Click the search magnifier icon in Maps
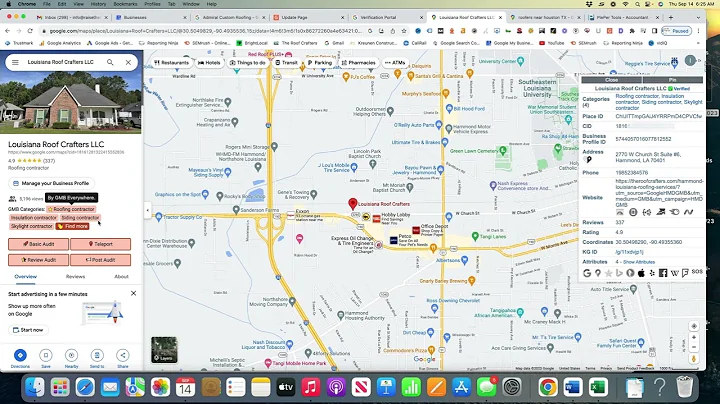This screenshot has height=404, width=720. 110,62
